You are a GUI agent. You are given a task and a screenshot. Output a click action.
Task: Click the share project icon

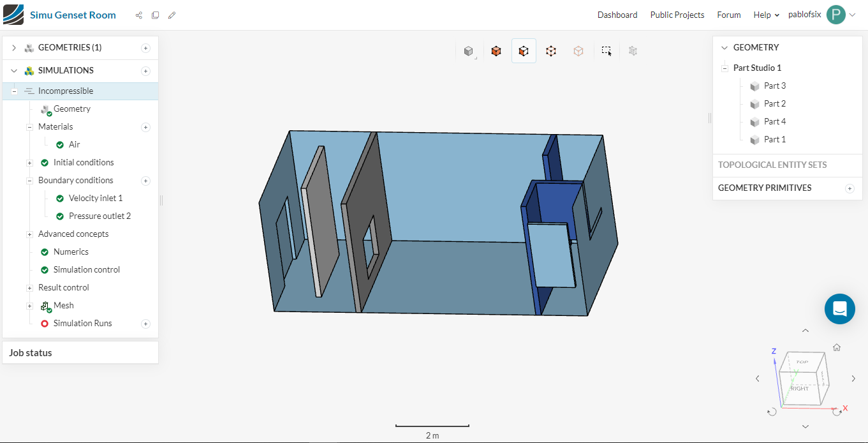tap(139, 15)
